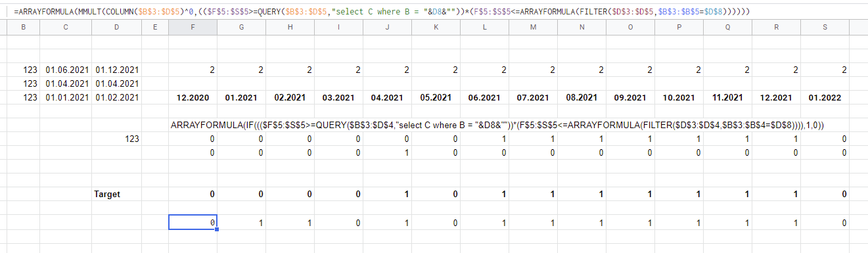Select column F header
The width and height of the screenshot is (868, 253).
pos(193,27)
